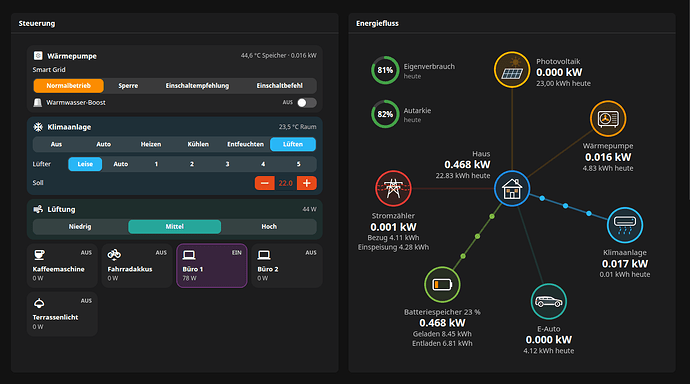The width and height of the screenshot is (690, 384).
Task: Toggle the Fahrradakkus bicycle icon
Action: [114, 255]
